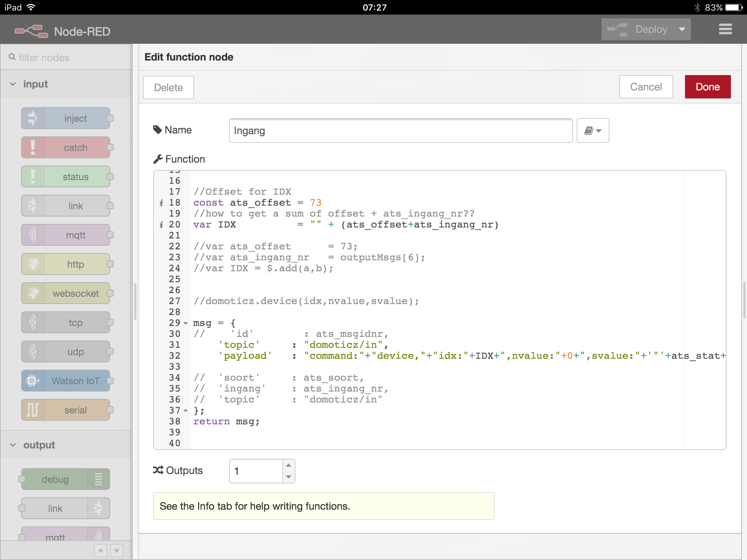Screen dimensions: 747x560
Task: Click the catch node label
Action: [76, 148]
